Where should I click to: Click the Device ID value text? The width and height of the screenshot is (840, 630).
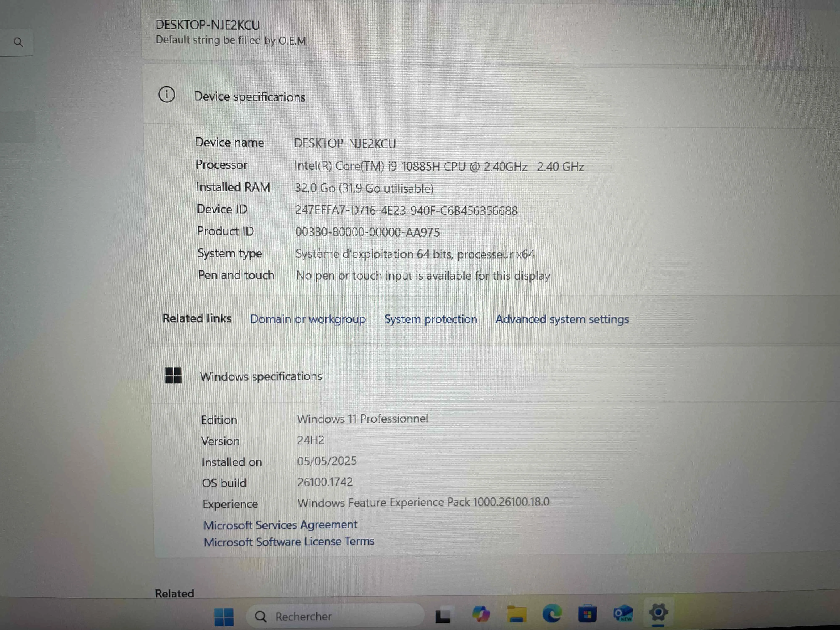tap(406, 210)
